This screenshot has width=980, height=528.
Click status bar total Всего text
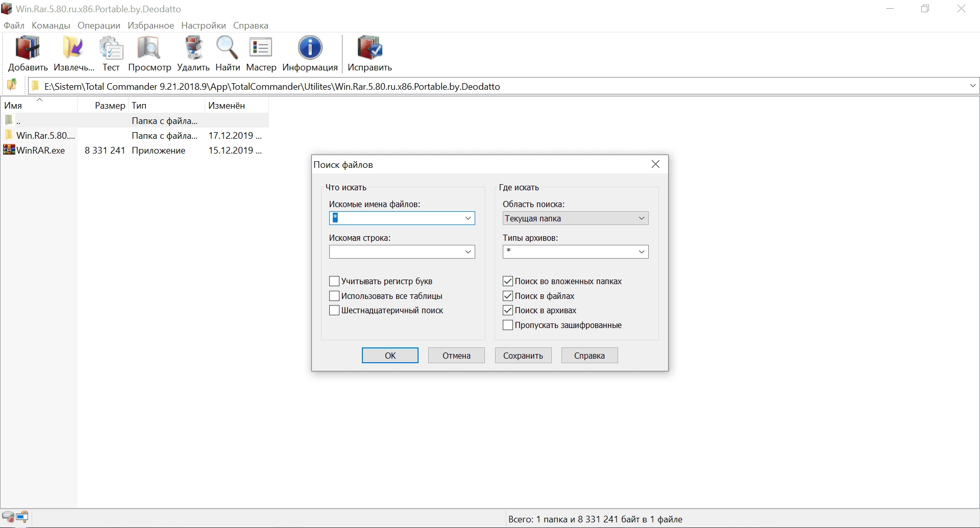coord(595,519)
